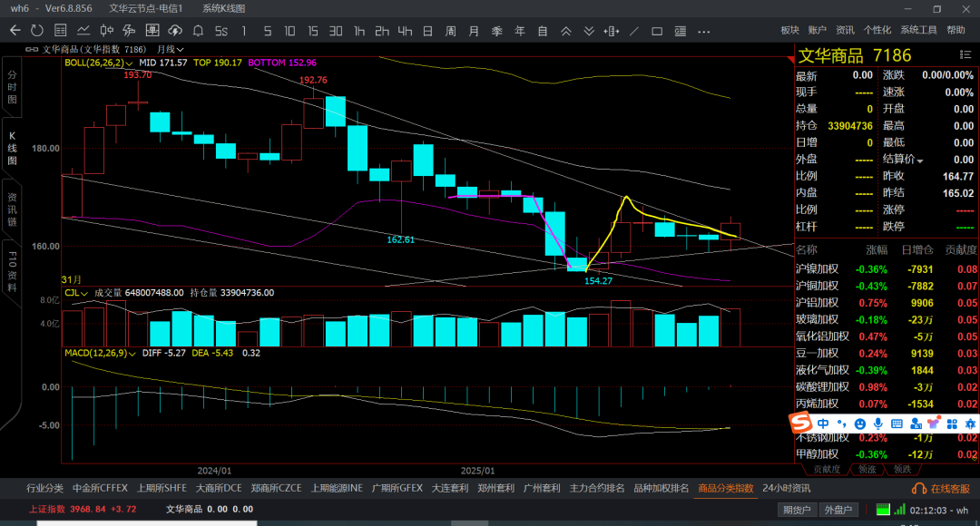Select the 碳酸锂加权 row

(x=887, y=387)
